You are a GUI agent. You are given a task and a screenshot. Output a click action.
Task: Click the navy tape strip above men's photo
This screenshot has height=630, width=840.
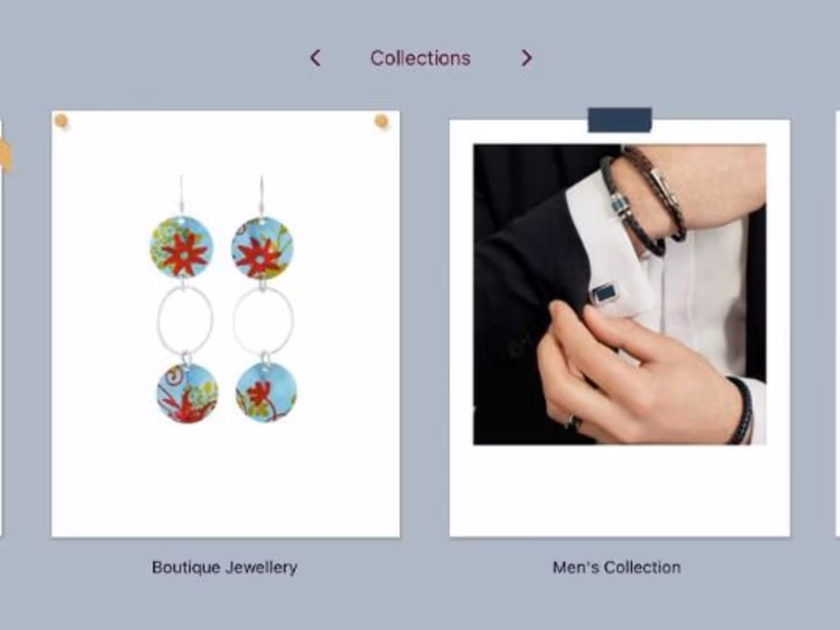(620, 120)
